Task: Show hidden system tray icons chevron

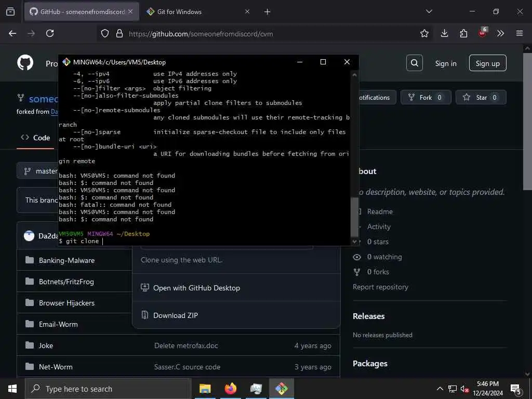Action: coord(440,389)
